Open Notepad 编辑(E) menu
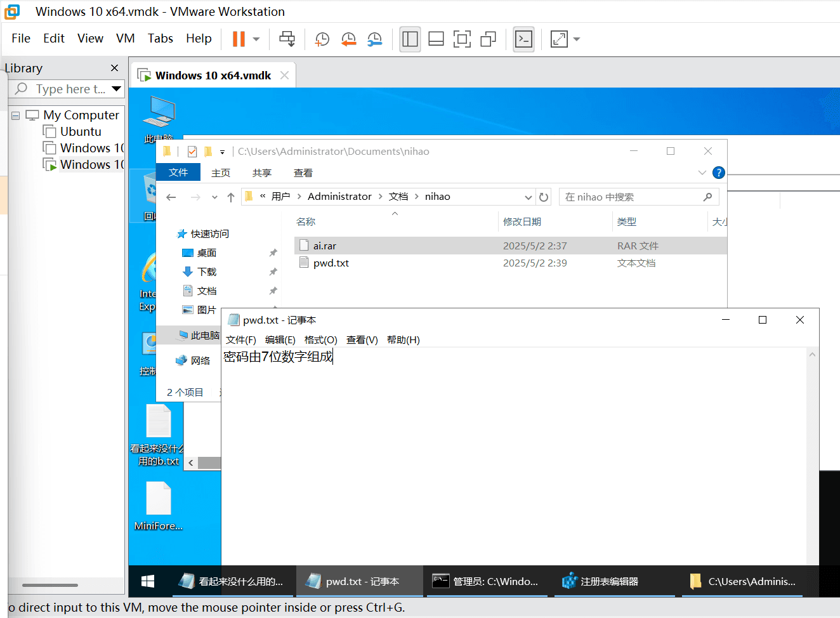This screenshot has width=840, height=618. click(280, 340)
